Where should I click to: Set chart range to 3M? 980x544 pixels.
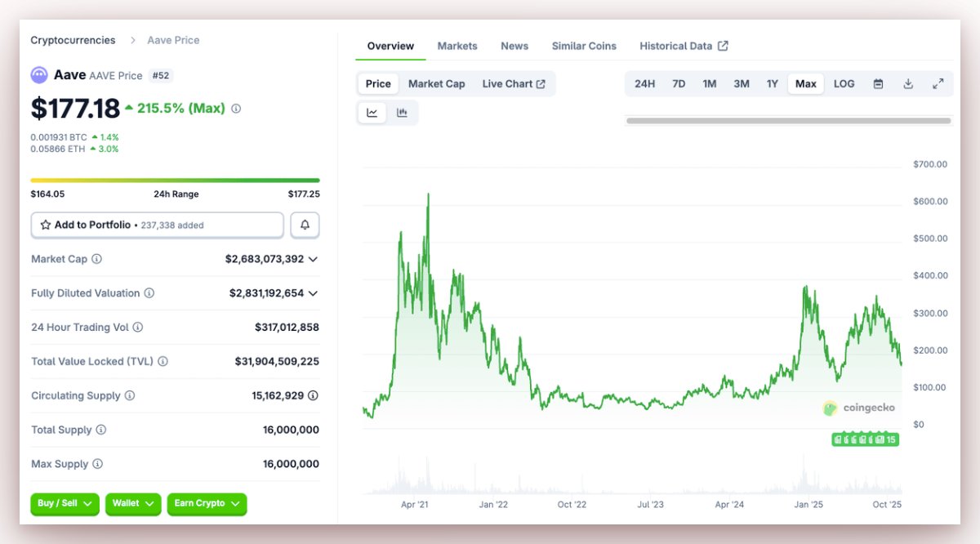(x=742, y=83)
